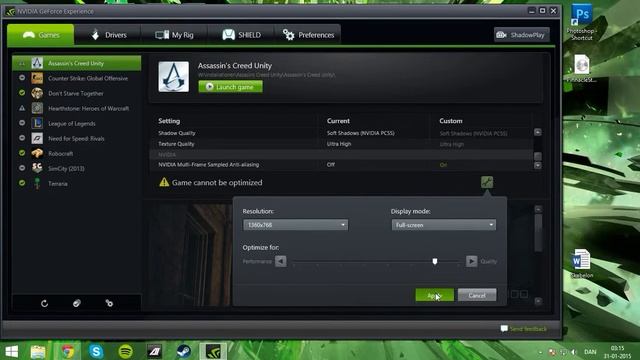Viewport: 640px width, 360px height.
Task: Open Chrome from taskbar
Action: coord(68,351)
